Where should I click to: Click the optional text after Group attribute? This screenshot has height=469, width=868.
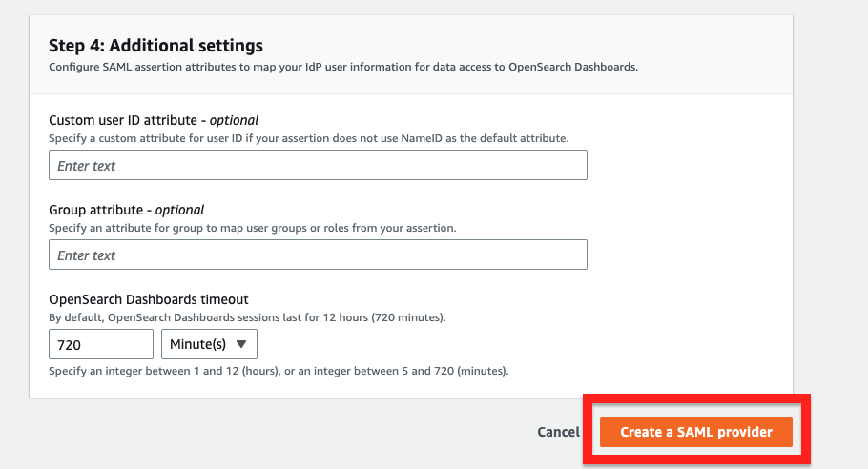tap(180, 210)
